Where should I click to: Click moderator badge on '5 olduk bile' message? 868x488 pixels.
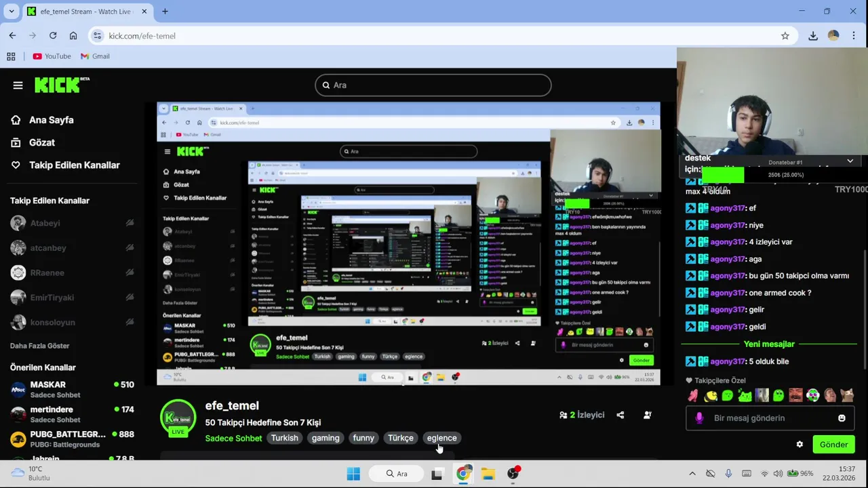click(x=690, y=361)
